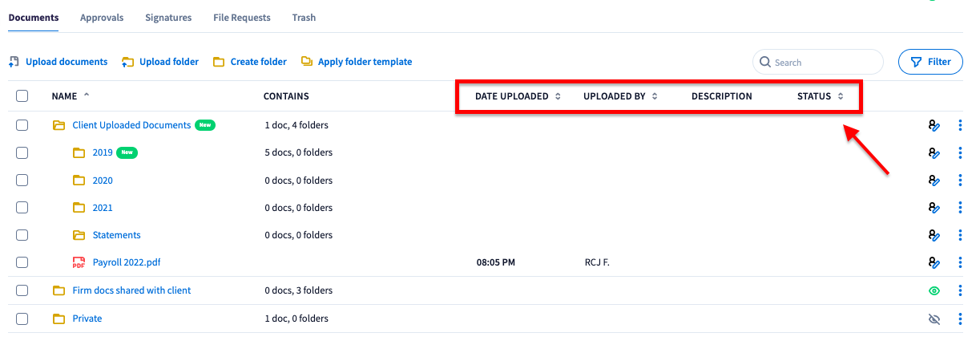Image resolution: width=980 pixels, height=349 pixels.
Task: Open three-dot menu for 2021 folder
Action: point(960,208)
